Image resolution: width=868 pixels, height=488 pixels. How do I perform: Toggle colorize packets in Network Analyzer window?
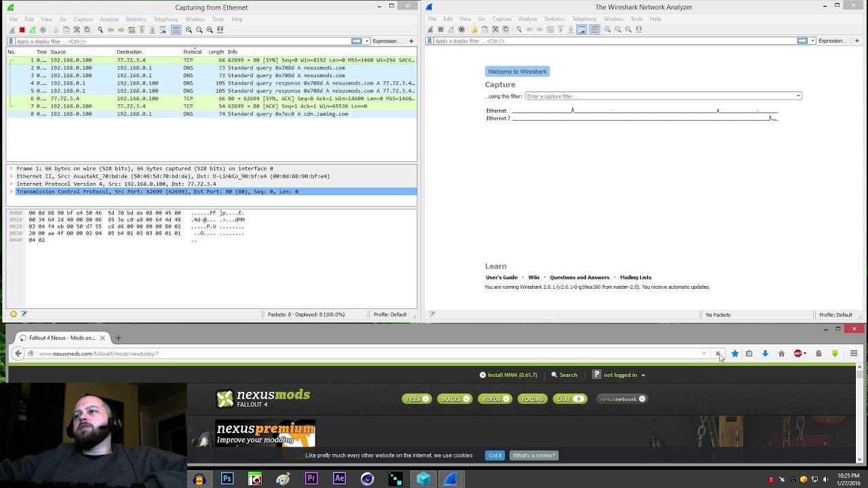click(595, 30)
